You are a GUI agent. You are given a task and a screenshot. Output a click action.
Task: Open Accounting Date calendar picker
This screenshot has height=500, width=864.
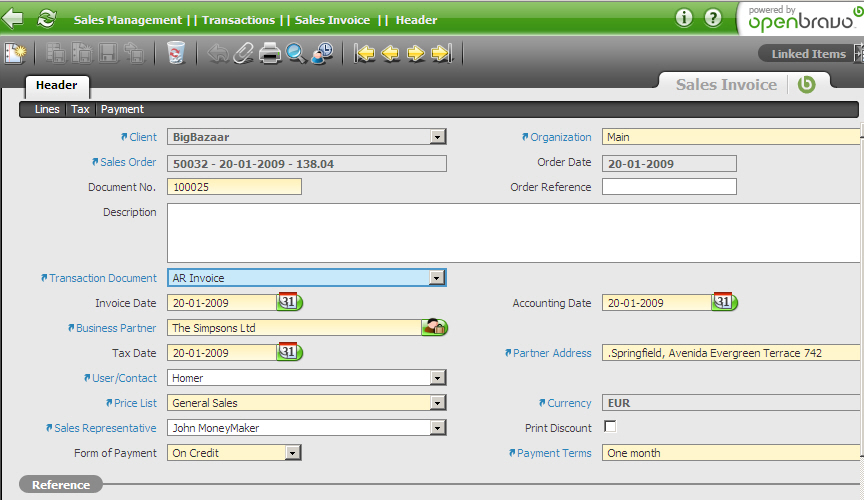[x=724, y=302]
